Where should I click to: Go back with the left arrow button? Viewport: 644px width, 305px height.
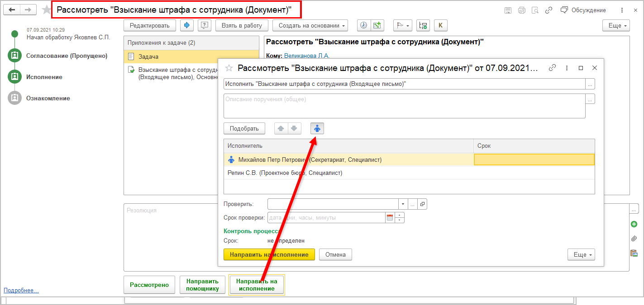12,9
